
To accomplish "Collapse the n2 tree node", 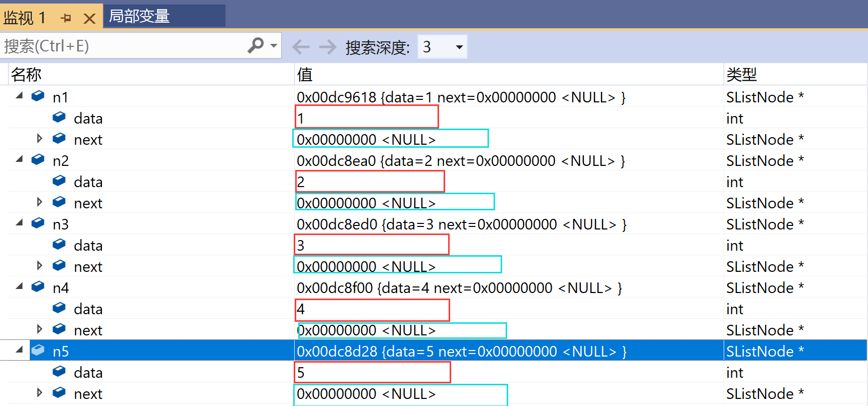I will pyautogui.click(x=20, y=159).
